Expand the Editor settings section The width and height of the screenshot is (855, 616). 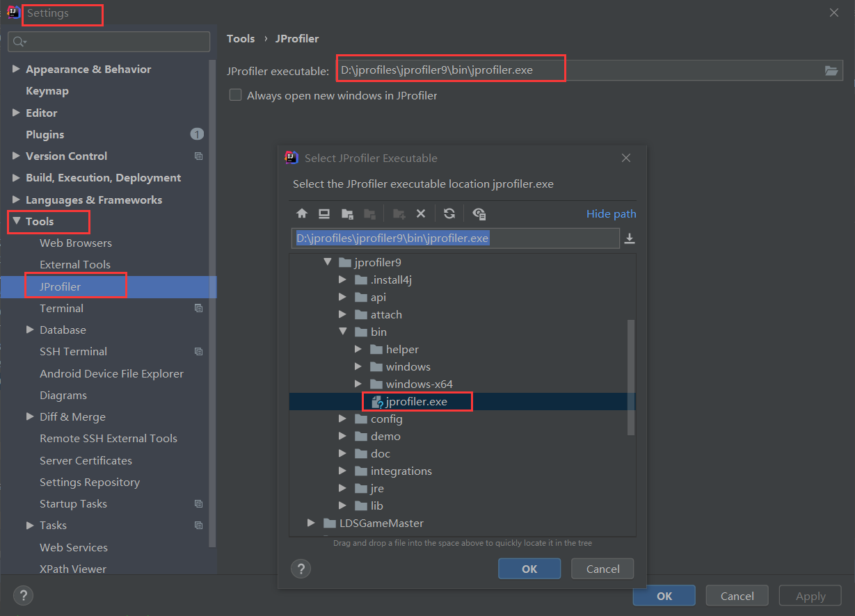(16, 113)
